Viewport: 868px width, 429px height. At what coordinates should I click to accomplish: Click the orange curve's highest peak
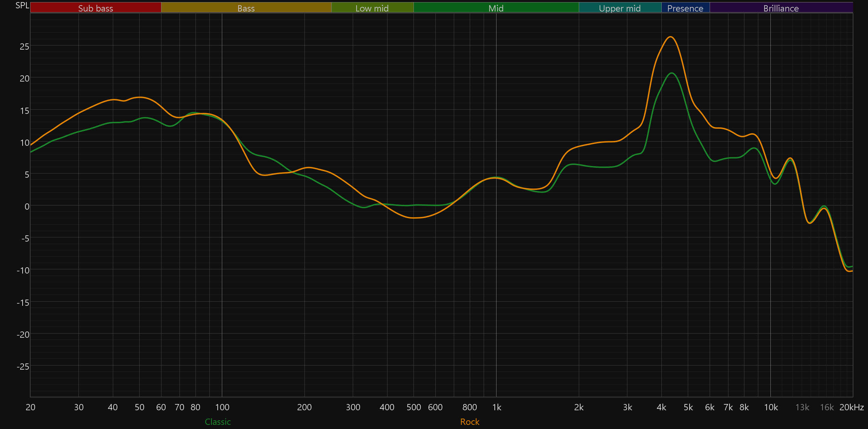(x=670, y=37)
